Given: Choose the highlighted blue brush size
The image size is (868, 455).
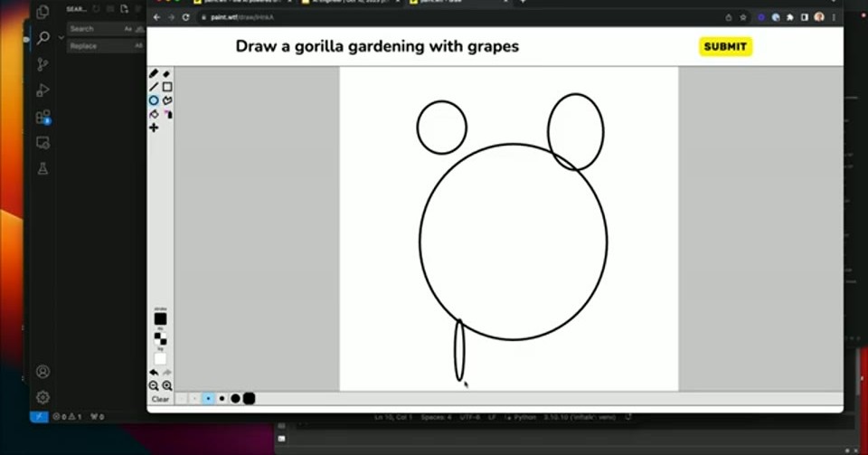Looking at the screenshot, I should pos(208,399).
